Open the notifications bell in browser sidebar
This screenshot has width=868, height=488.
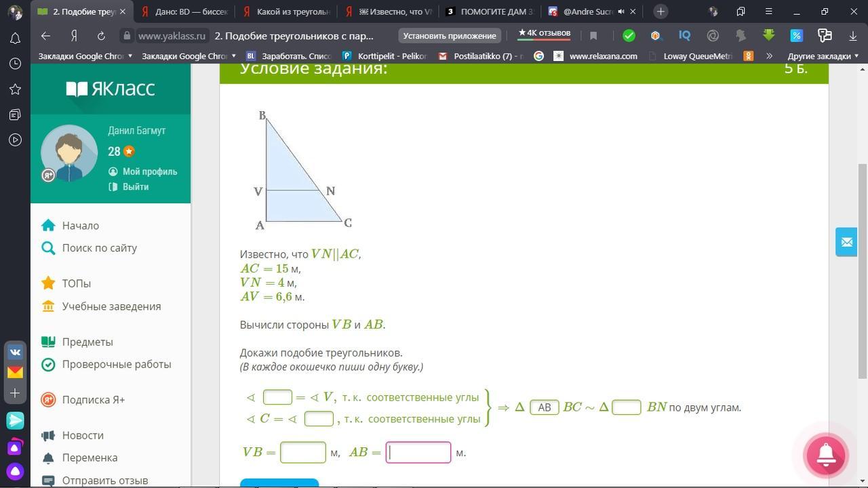click(x=15, y=38)
